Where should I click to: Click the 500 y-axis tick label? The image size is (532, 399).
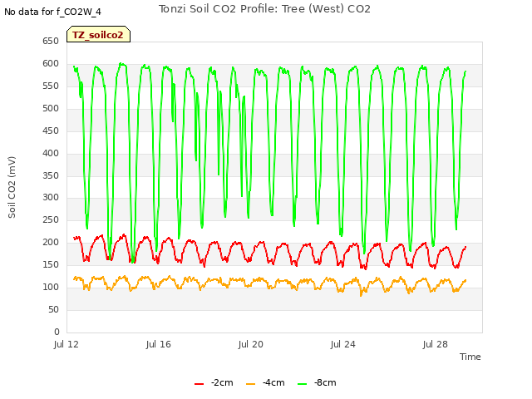point(51,108)
